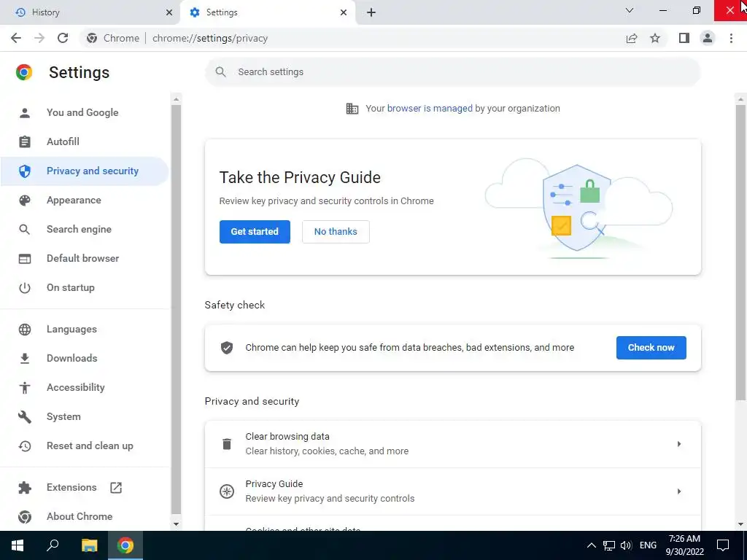This screenshot has height=560, width=747.
Task: Open Search engine settings
Action: [x=85, y=229]
